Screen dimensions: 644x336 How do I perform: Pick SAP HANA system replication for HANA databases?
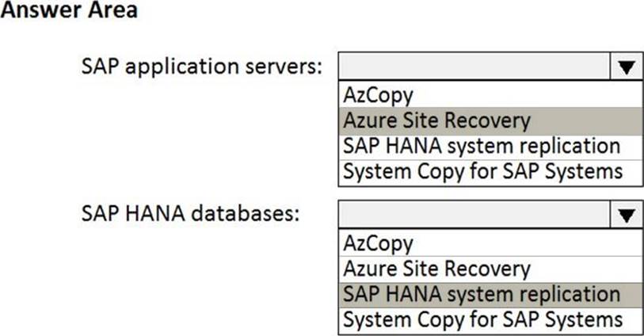pos(482,293)
